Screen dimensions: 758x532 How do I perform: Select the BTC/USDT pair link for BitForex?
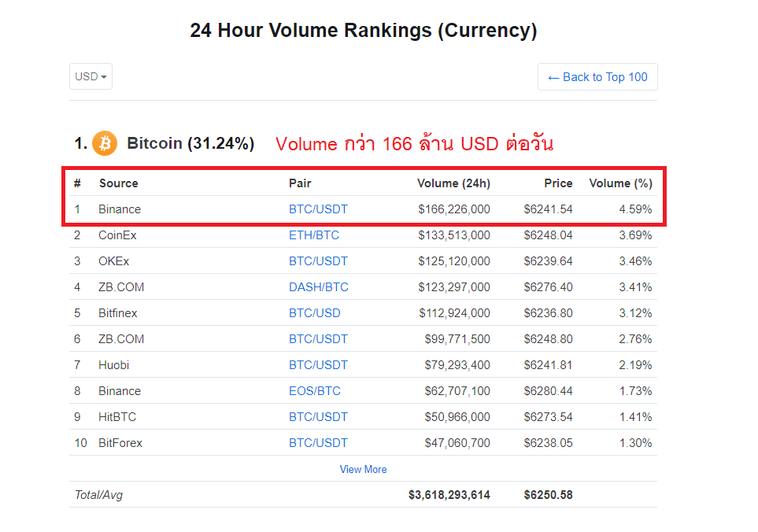pos(318,443)
